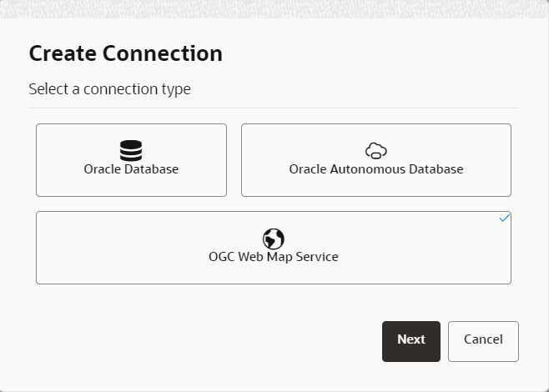Dismiss the dialog with Cancel

[483, 341]
